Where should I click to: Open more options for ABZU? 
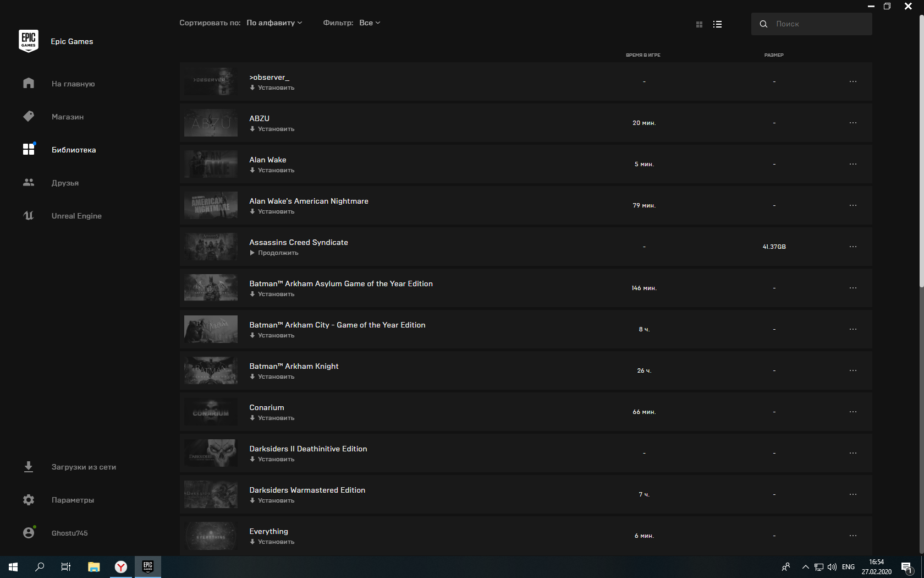tap(853, 123)
